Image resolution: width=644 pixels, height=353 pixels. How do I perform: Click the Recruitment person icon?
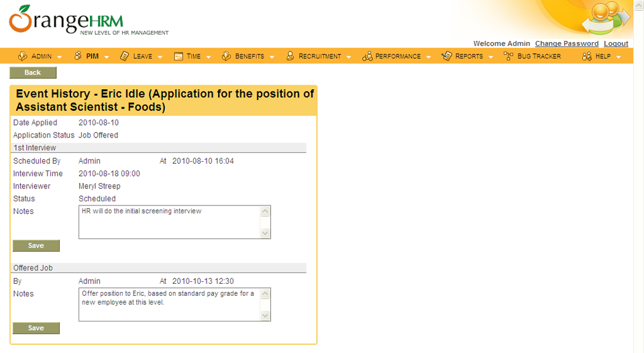click(290, 56)
